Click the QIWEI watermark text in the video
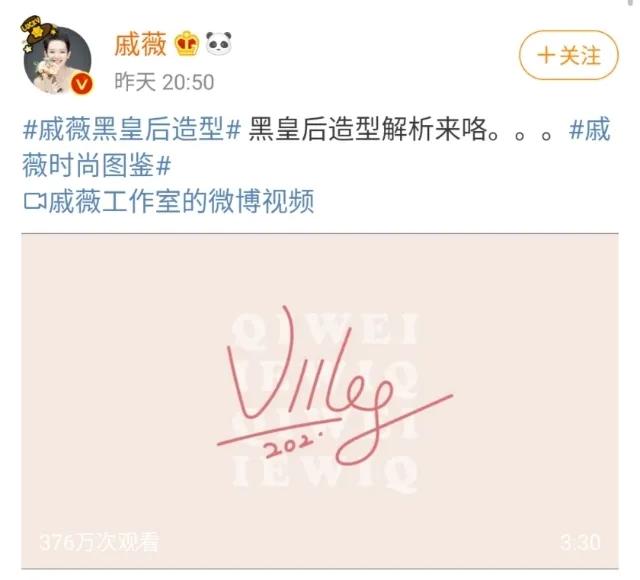Viewport: 640px width, 580px height. 324,330
